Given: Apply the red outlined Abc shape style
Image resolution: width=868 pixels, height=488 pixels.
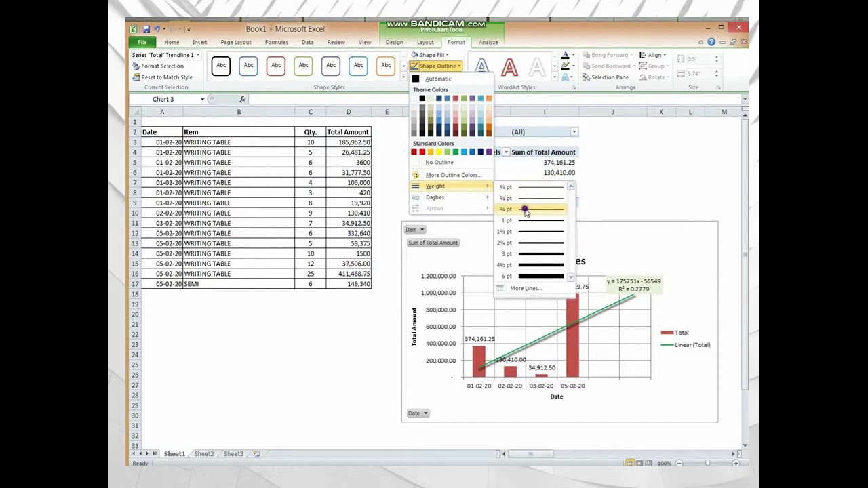Looking at the screenshot, I should (x=276, y=65).
